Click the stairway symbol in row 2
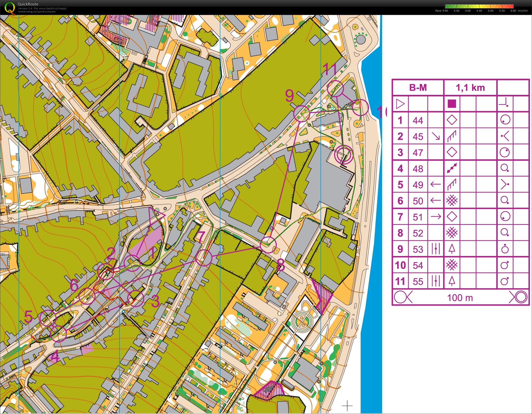 (x=452, y=136)
